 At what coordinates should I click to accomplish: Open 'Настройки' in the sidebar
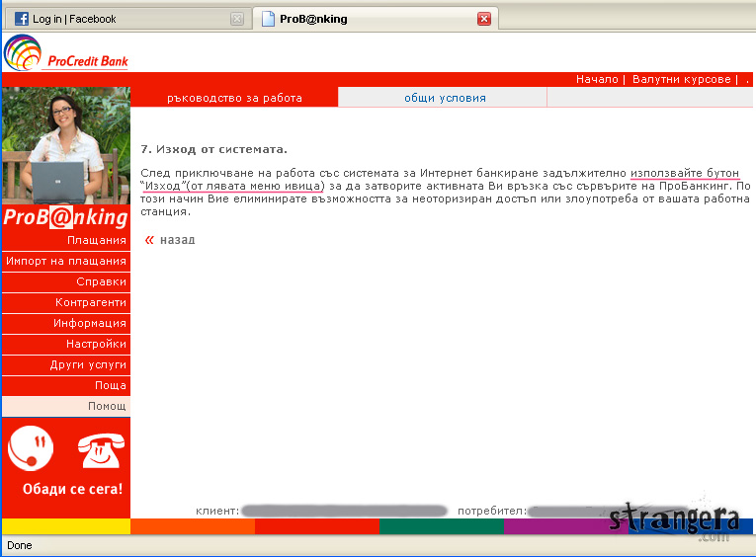click(x=96, y=344)
